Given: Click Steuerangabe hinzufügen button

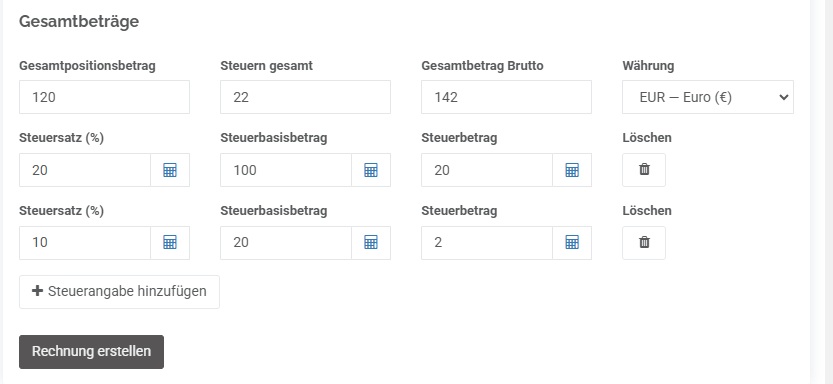Looking at the screenshot, I should tap(120, 292).
